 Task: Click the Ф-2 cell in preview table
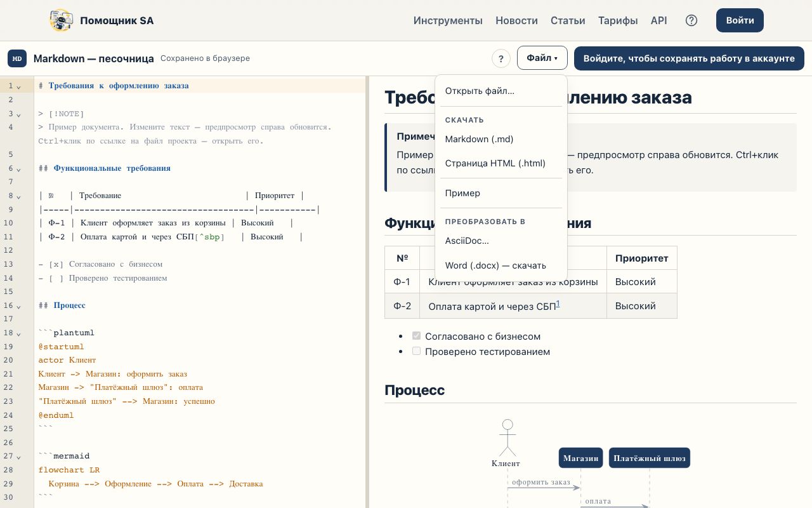coord(402,306)
